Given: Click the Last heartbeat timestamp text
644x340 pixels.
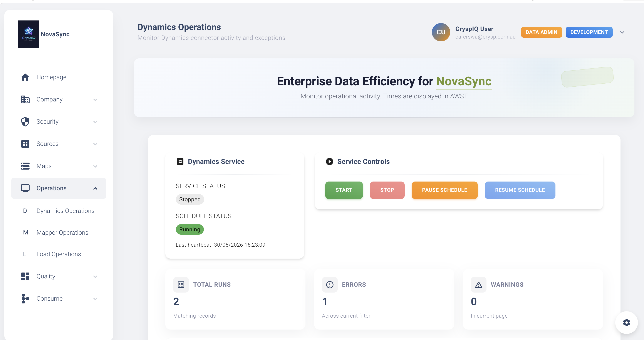Looking at the screenshot, I should (220, 245).
